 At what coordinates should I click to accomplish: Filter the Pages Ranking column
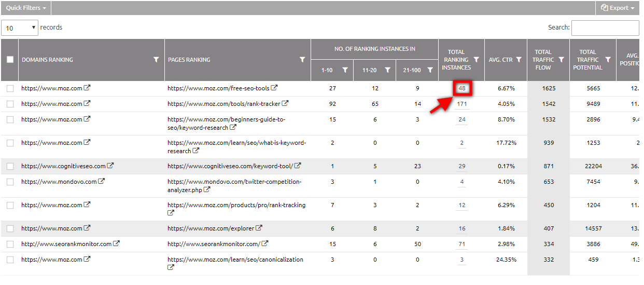pyautogui.click(x=302, y=60)
